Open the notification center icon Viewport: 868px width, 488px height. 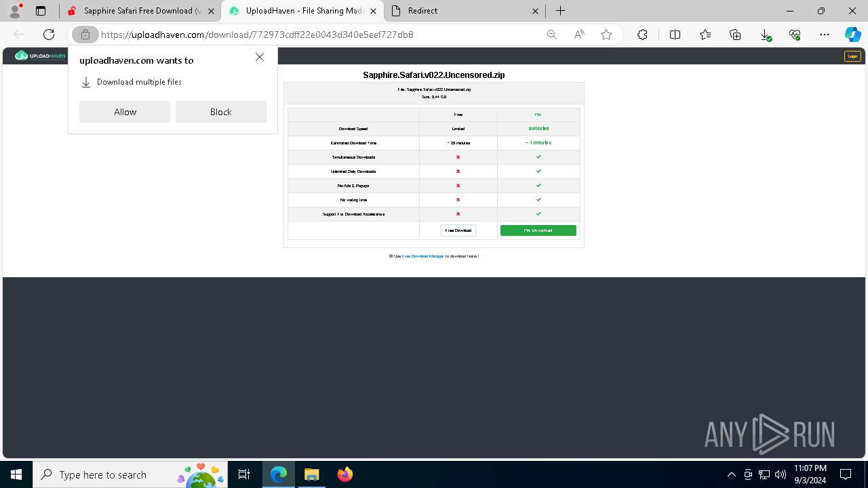pos(846,474)
